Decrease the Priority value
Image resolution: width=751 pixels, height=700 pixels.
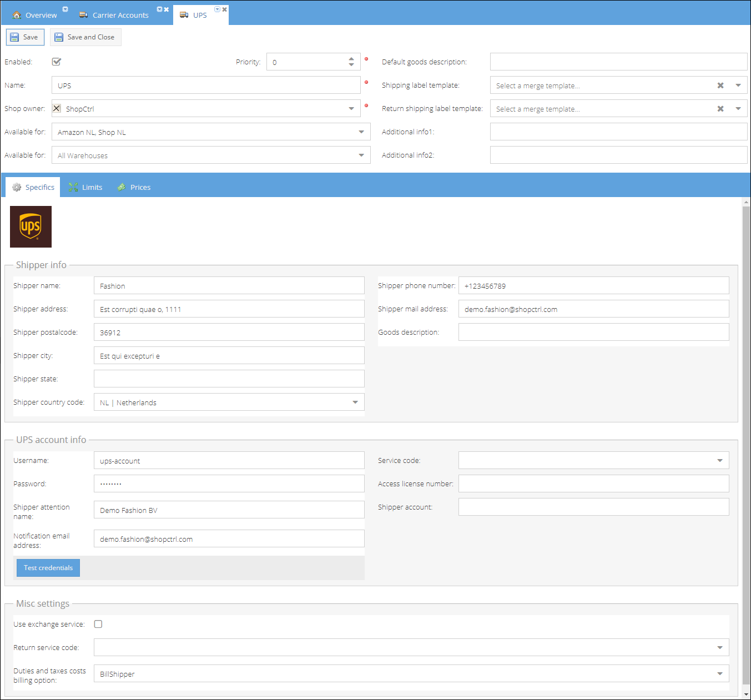pos(351,65)
